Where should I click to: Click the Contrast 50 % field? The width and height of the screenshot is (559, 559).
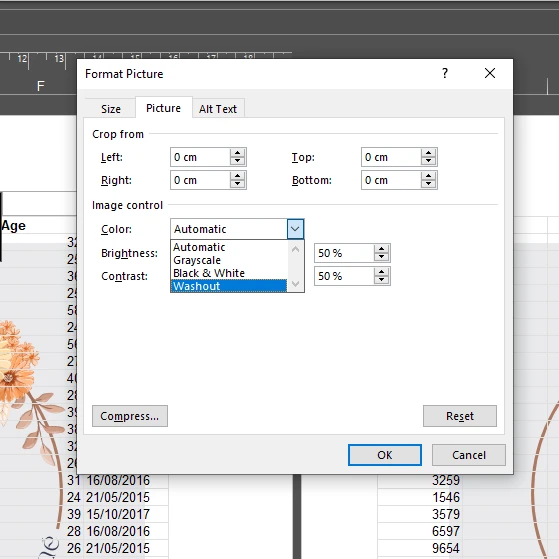coord(344,276)
